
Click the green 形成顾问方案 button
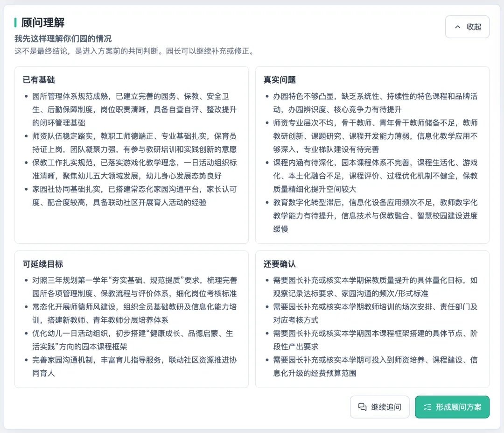pos(452,407)
